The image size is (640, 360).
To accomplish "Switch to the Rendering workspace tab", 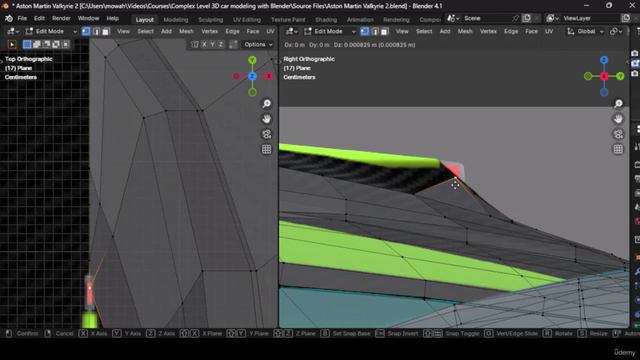I will click(x=396, y=20).
